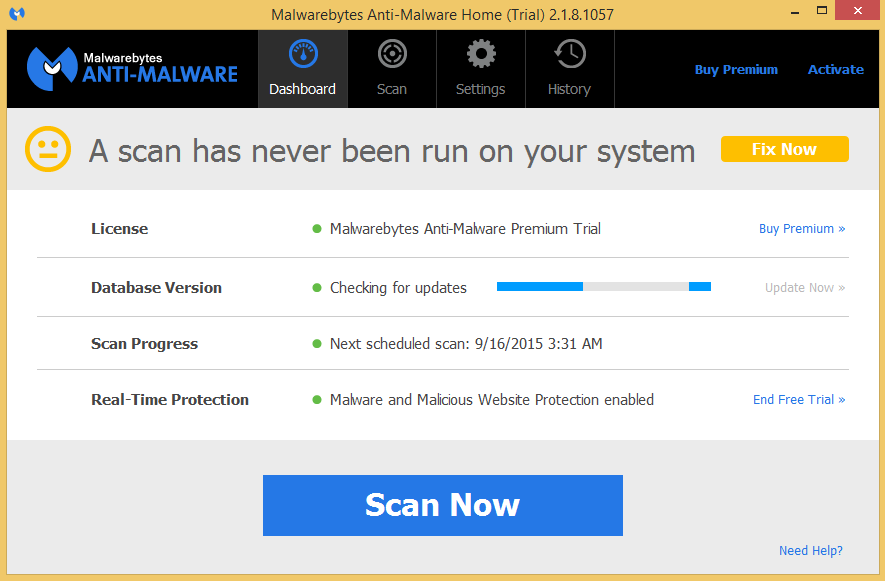
Task: Click 'Malware and Malicious Website Protection enabled' text
Action: pyautogui.click(x=492, y=400)
